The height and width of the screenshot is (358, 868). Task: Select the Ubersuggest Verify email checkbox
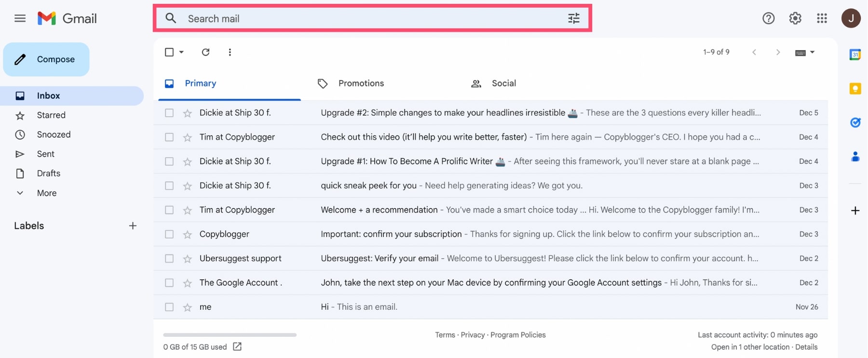(x=169, y=259)
